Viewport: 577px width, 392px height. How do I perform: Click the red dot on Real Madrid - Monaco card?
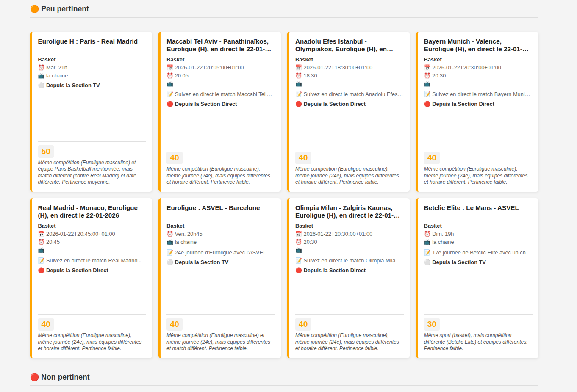[41, 271]
